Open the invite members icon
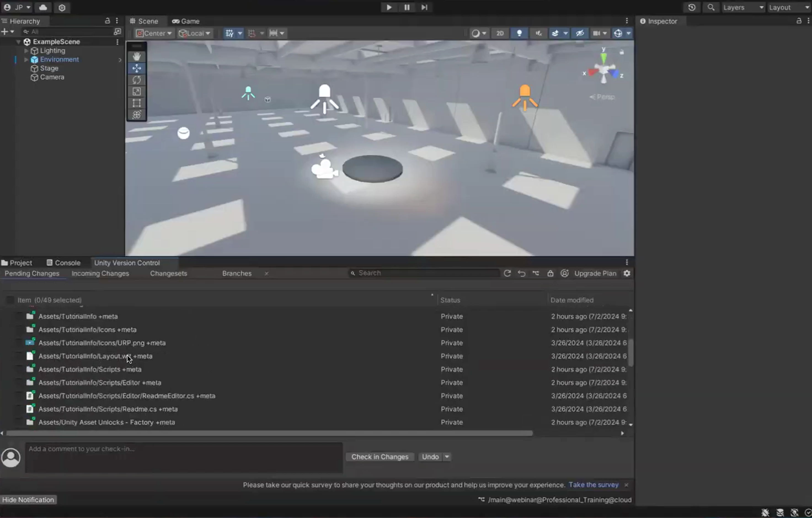Viewport: 812px width, 518px height. click(x=565, y=273)
